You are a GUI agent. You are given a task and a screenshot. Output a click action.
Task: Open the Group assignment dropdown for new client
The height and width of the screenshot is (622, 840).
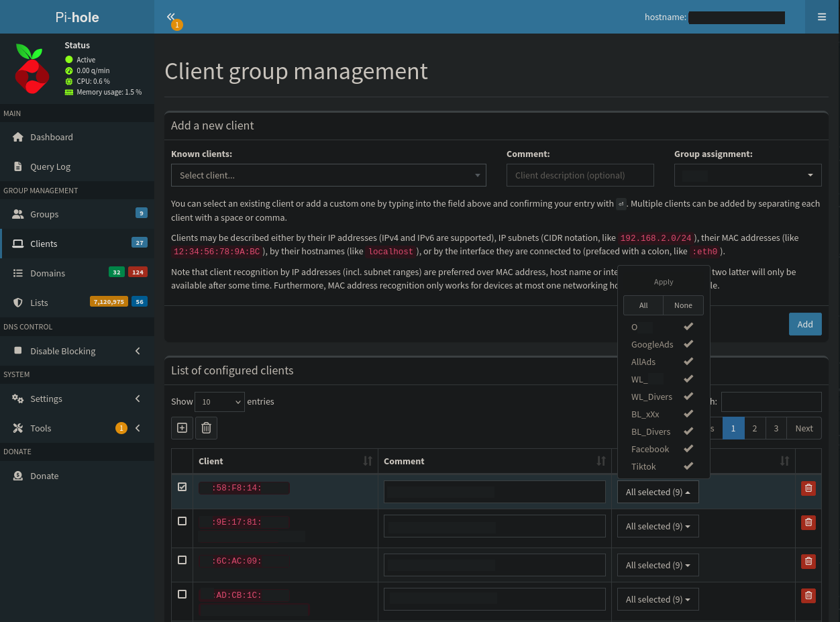[748, 175]
